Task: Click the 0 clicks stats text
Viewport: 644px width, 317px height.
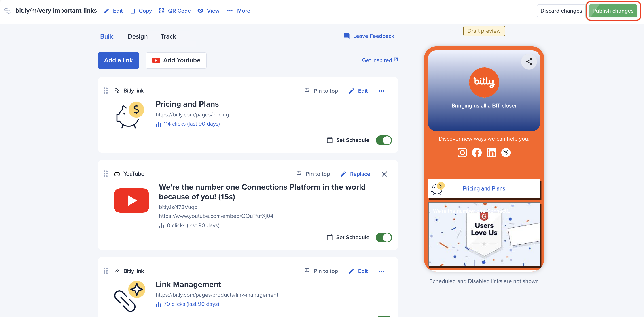Action: pos(189,225)
